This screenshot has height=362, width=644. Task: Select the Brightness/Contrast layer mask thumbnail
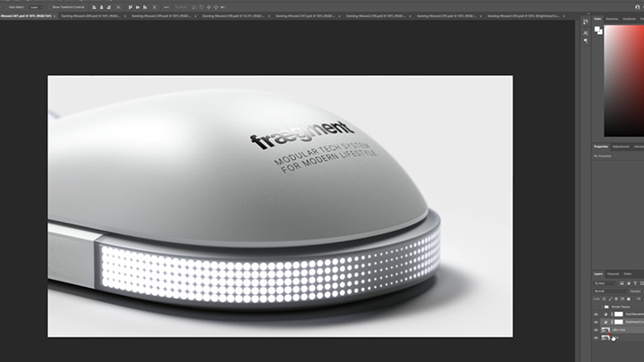point(619,322)
